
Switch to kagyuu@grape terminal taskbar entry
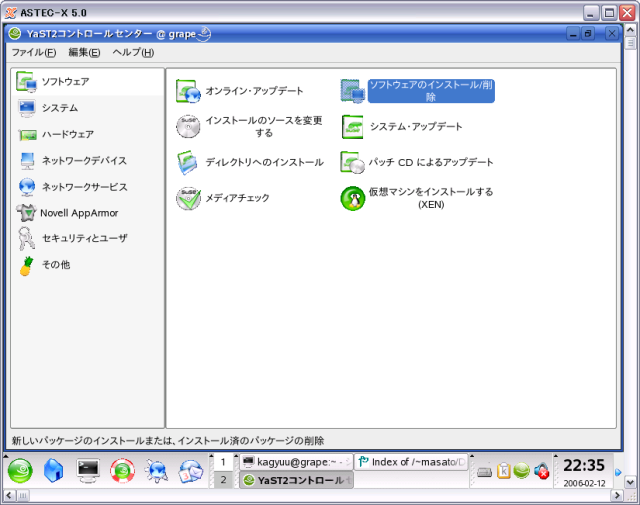tap(296, 462)
